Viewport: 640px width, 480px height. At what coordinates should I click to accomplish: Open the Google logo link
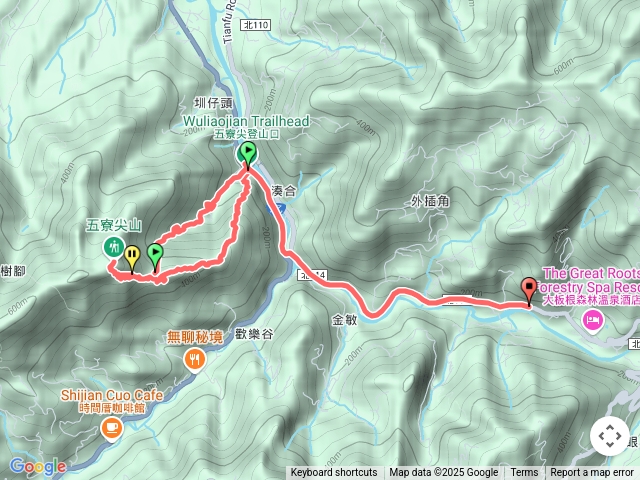click(x=38, y=466)
